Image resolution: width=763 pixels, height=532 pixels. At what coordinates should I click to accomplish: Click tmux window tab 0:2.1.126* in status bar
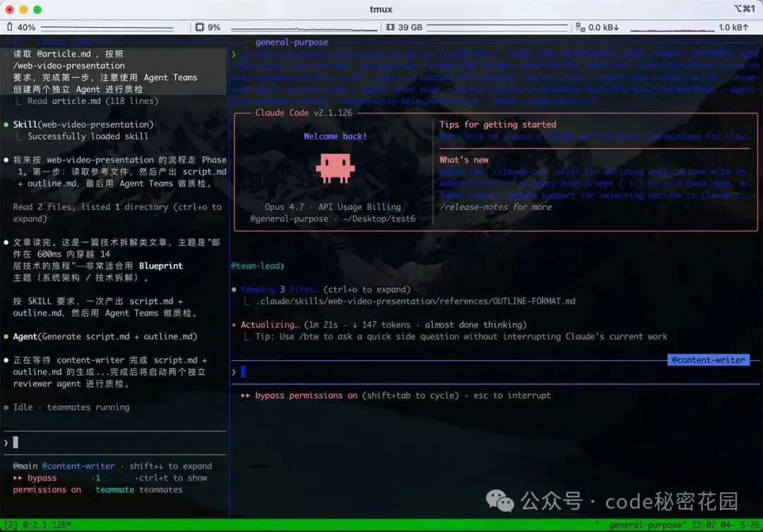coord(47,525)
